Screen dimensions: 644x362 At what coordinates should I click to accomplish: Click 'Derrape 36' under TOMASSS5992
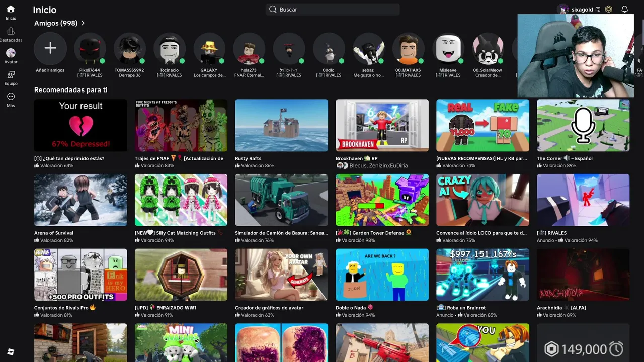pos(129,75)
